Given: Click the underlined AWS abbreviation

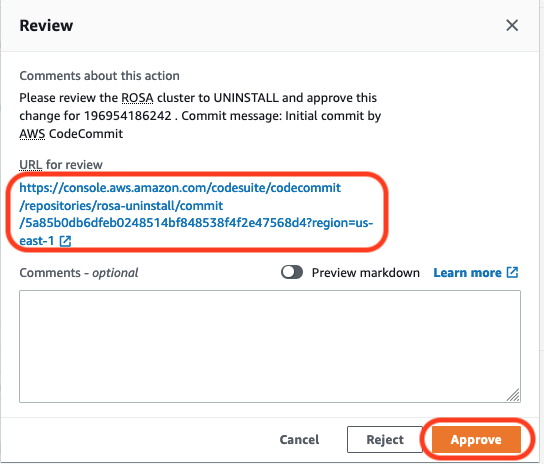Looking at the screenshot, I should pyautogui.click(x=32, y=134).
